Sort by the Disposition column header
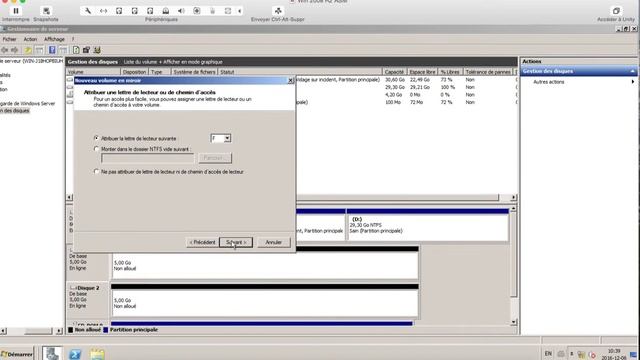The height and width of the screenshot is (360, 640). (x=134, y=72)
